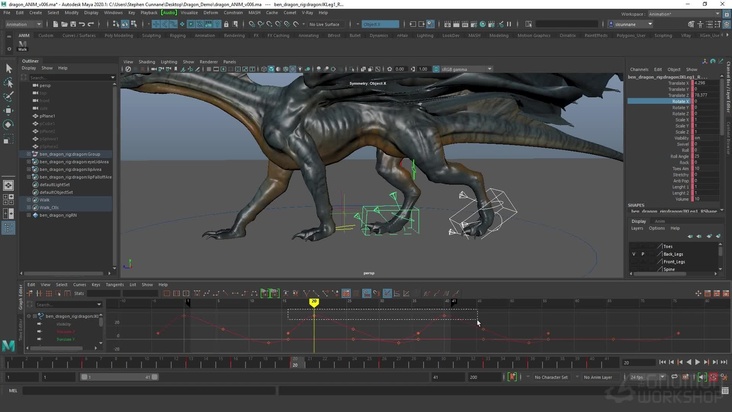Image resolution: width=732 pixels, height=412 pixels.
Task: Toggle the No Live Surface option
Action: click(x=324, y=24)
